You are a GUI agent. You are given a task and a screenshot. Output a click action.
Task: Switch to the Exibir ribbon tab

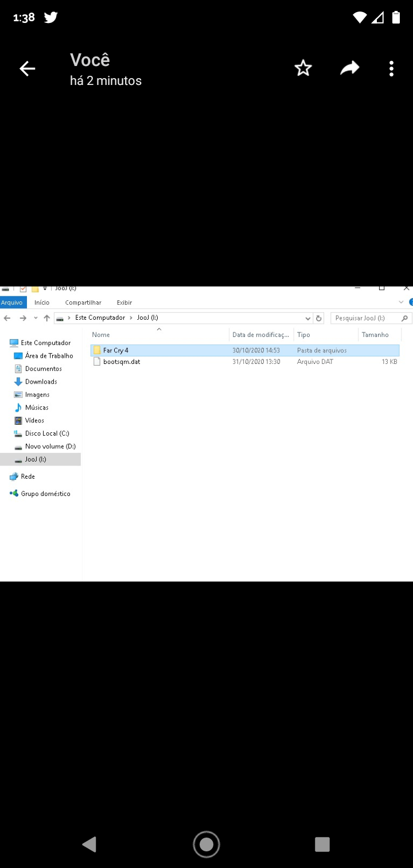coord(124,303)
